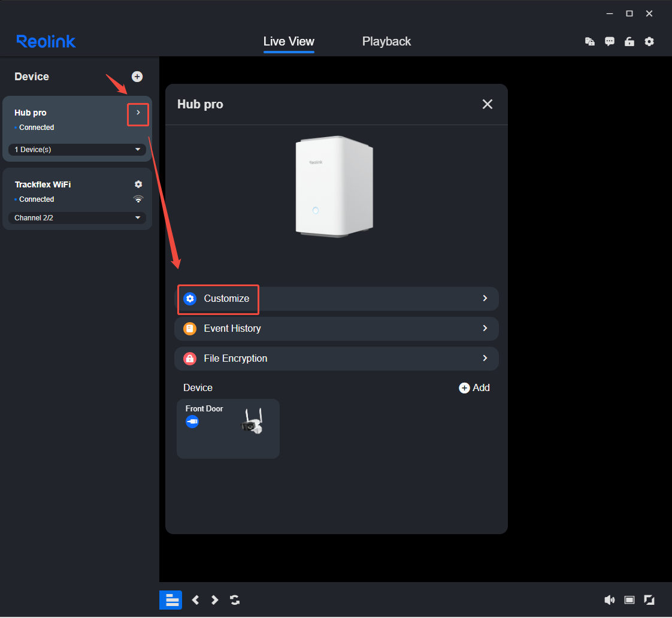The image size is (672, 618).
Task: Click Trackflex WiFi signal icon
Action: tap(138, 199)
